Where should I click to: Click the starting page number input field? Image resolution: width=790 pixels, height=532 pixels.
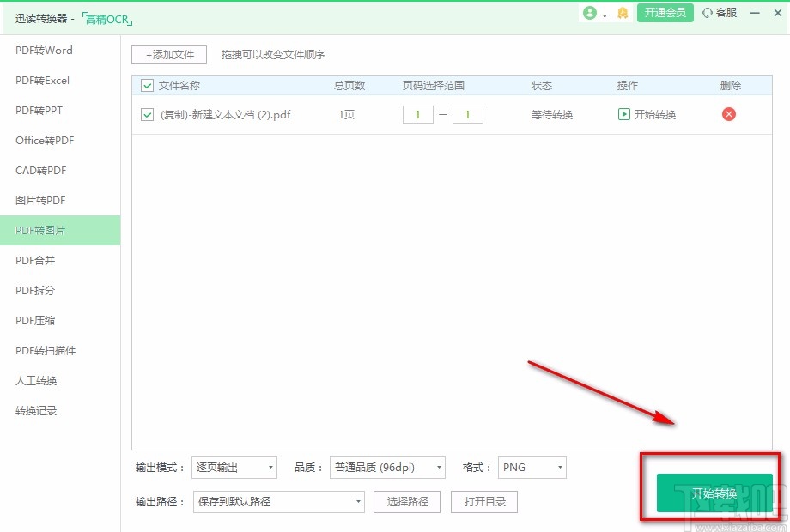[x=417, y=114]
